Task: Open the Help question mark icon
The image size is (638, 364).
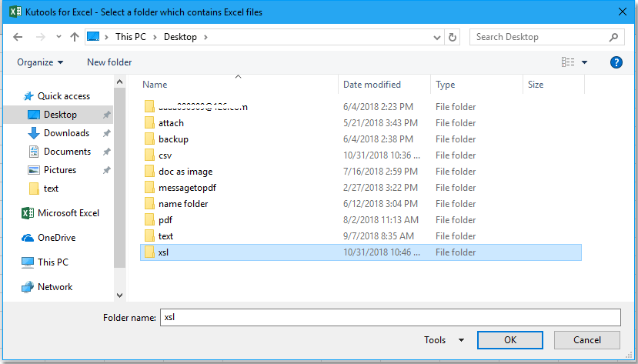Action: pos(616,62)
